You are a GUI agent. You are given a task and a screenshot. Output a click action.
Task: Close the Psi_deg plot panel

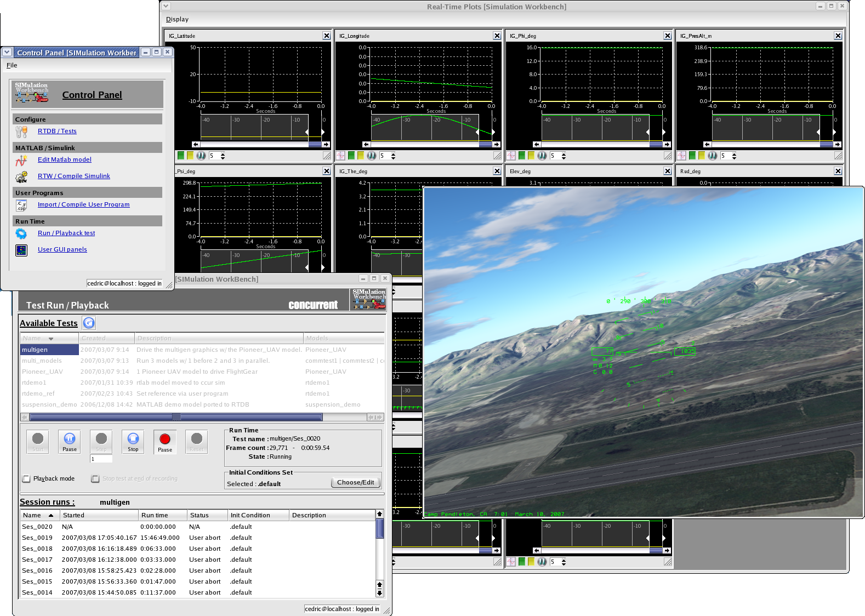327,171
